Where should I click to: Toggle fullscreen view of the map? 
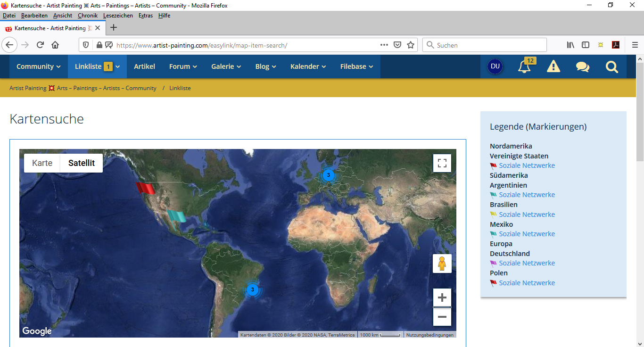point(442,163)
